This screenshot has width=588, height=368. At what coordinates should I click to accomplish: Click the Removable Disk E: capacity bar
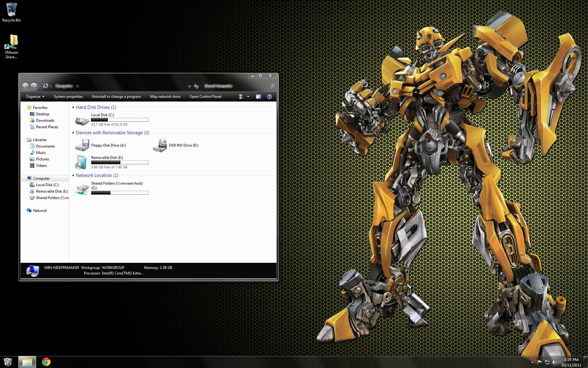(x=120, y=162)
